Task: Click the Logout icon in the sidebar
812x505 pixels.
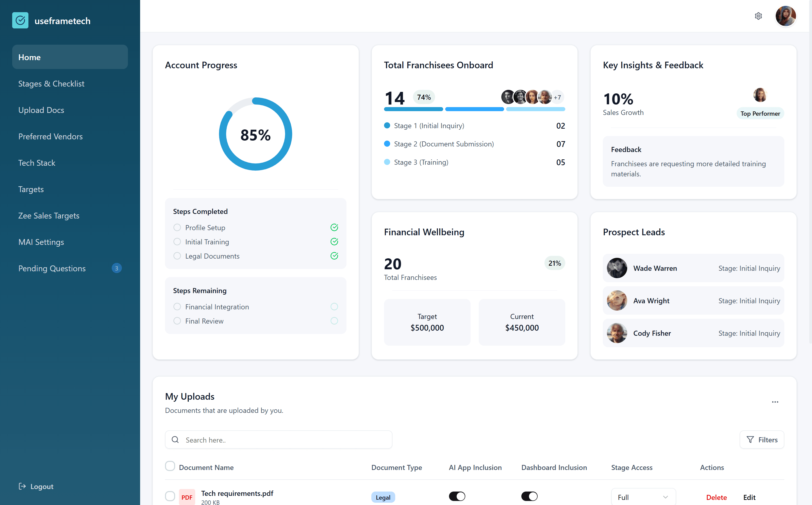Action: coord(22,486)
